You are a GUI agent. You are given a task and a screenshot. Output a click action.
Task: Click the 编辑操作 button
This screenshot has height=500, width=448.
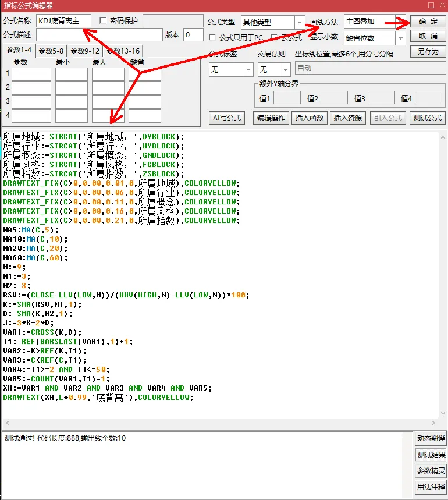tap(271, 118)
